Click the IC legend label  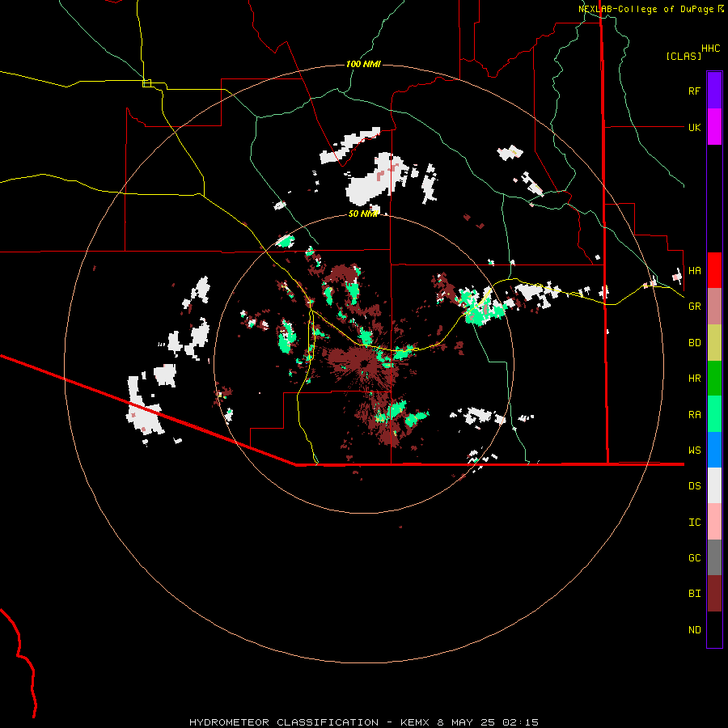coord(694,523)
